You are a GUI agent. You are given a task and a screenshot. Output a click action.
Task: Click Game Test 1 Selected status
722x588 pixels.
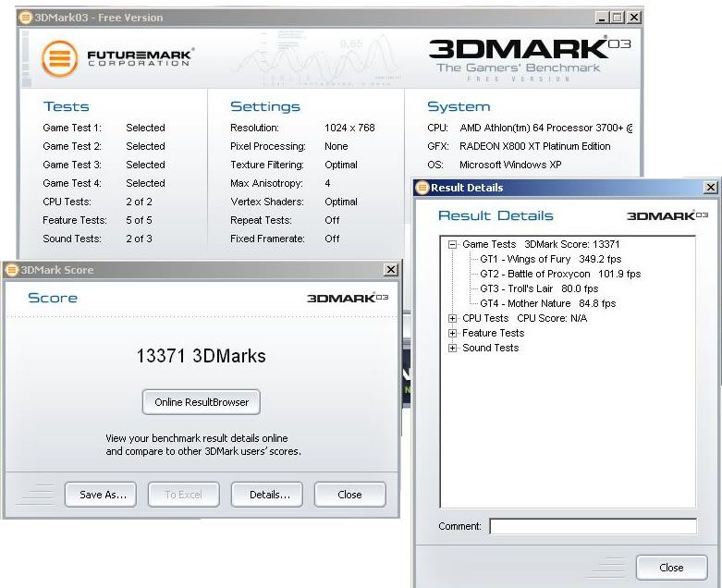pos(145,128)
